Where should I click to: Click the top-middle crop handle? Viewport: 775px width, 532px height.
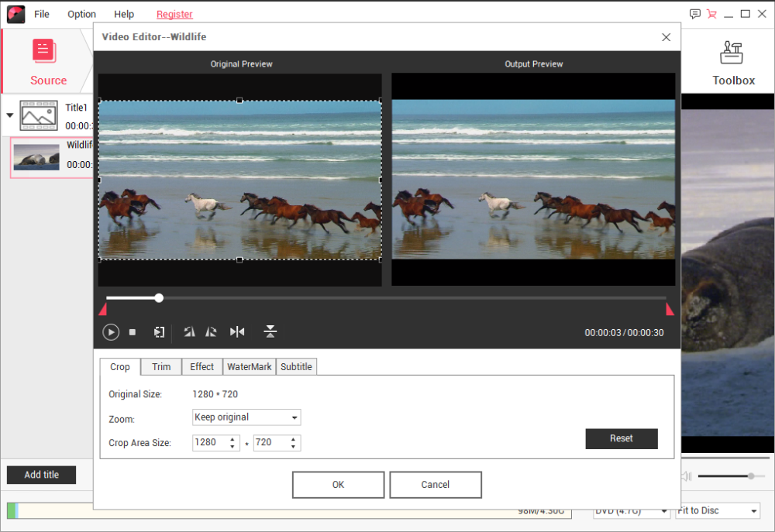click(x=239, y=100)
